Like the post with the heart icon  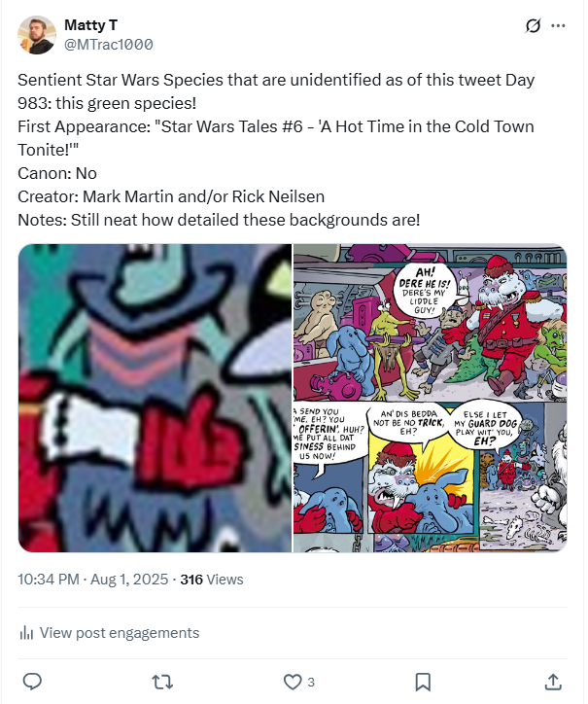click(293, 681)
